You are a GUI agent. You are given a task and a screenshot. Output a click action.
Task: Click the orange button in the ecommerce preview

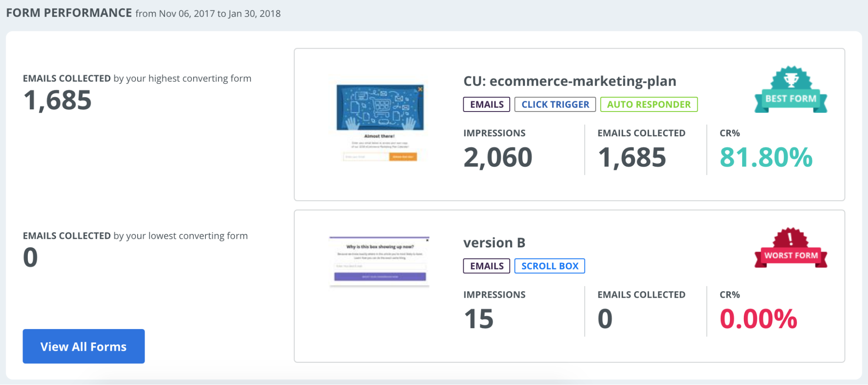coord(403,157)
